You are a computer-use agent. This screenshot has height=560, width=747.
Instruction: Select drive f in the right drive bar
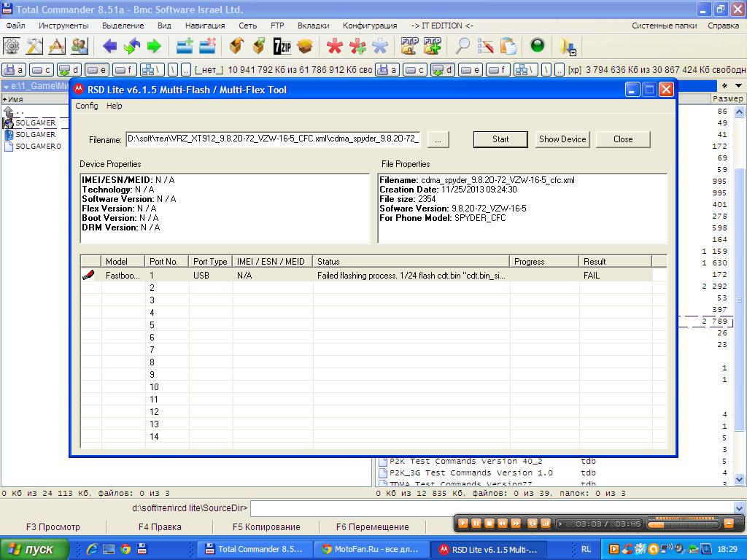499,70
